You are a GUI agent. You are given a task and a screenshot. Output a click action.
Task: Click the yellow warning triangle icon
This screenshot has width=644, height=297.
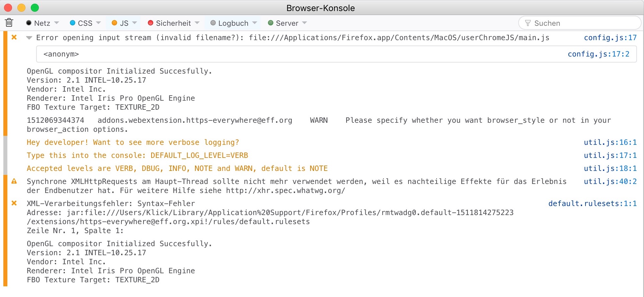tap(14, 181)
